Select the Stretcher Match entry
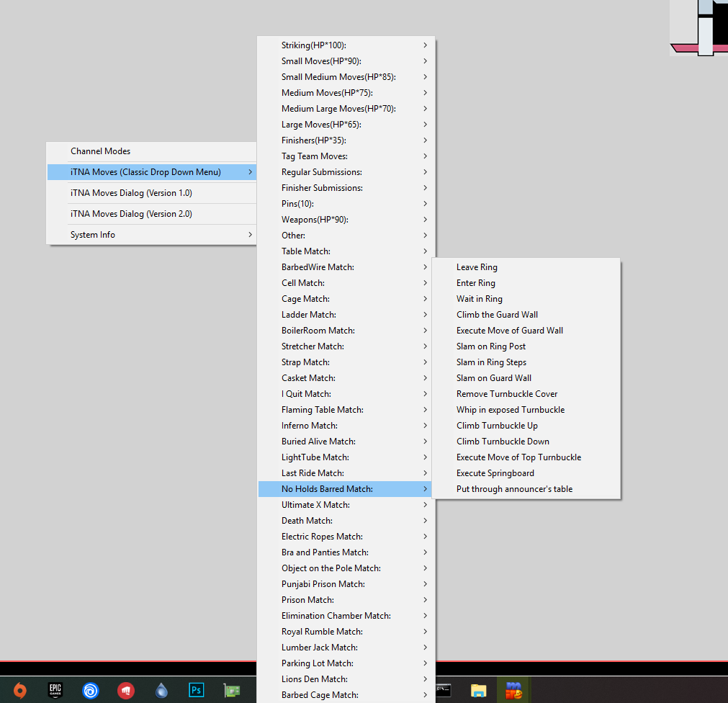The height and width of the screenshot is (703, 728). [x=346, y=346]
